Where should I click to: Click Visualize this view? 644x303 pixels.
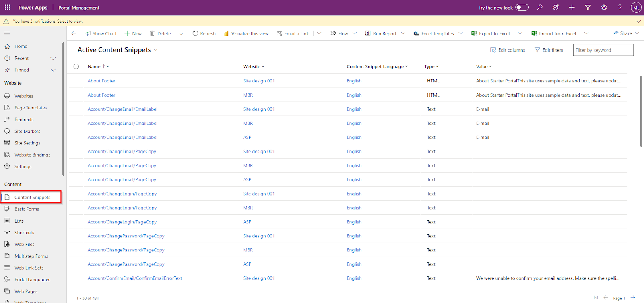click(246, 33)
